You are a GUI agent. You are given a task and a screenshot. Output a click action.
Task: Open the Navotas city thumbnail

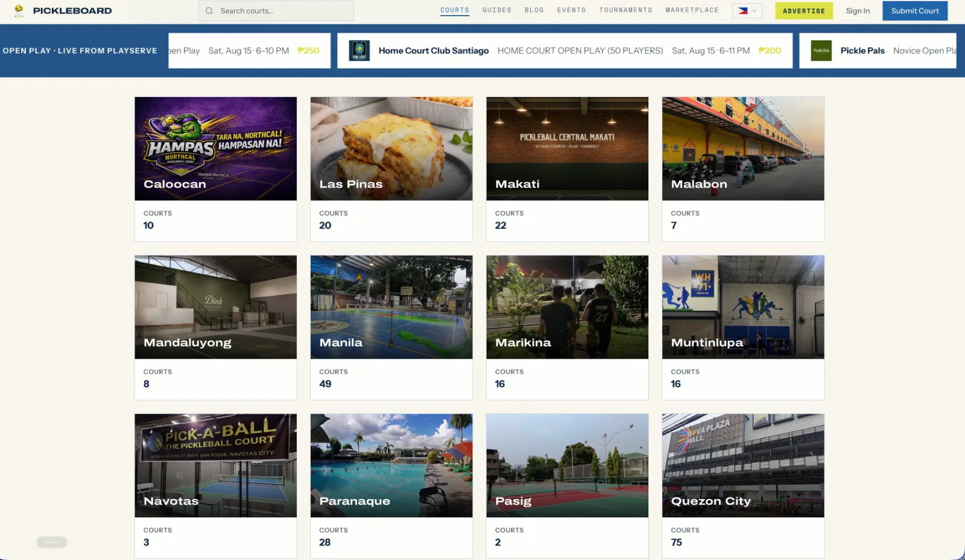[216, 465]
